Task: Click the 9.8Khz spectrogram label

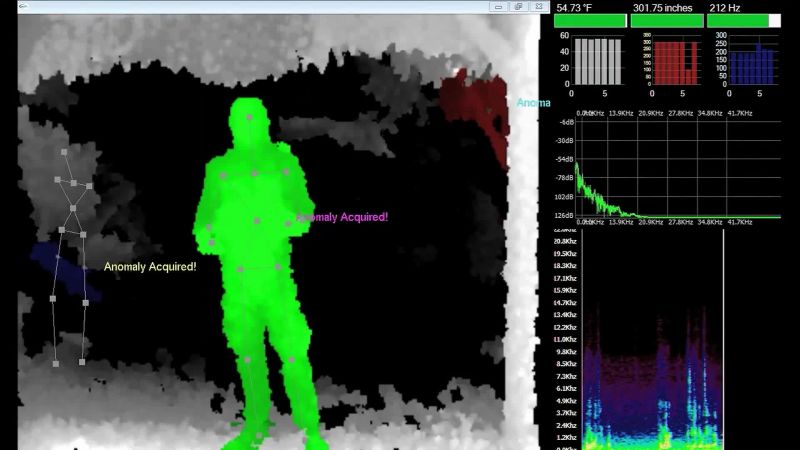Action: click(566, 352)
